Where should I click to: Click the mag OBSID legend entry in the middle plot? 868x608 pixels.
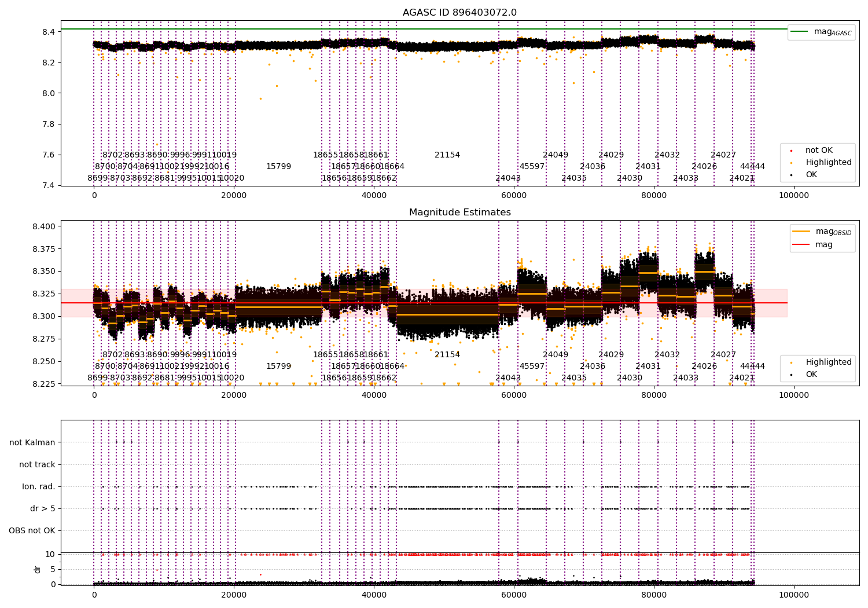coord(822,232)
